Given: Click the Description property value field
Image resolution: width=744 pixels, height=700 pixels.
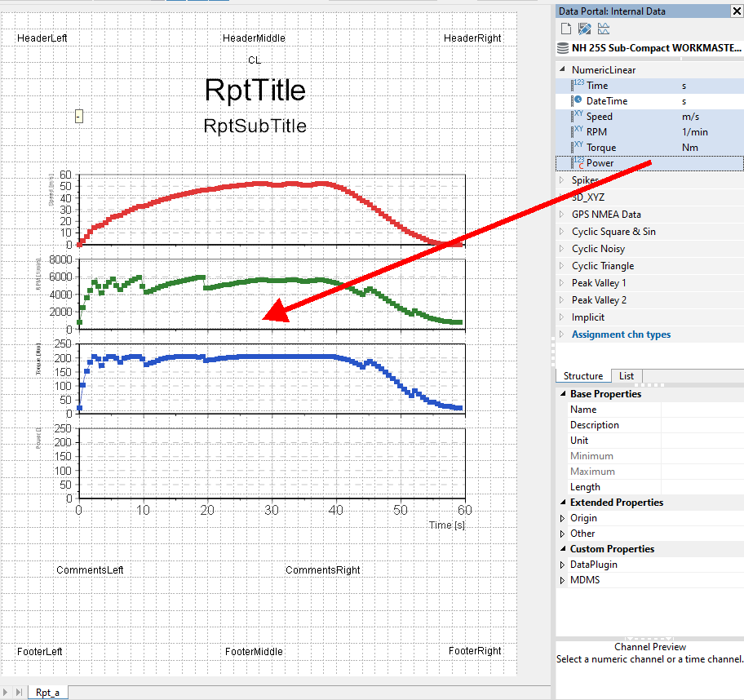Looking at the screenshot, I should (x=702, y=425).
